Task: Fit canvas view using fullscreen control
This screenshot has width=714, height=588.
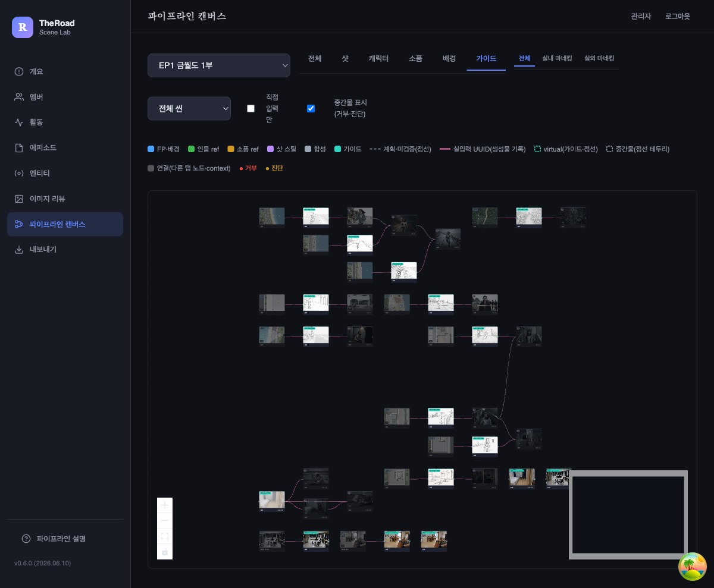Action: point(165,536)
